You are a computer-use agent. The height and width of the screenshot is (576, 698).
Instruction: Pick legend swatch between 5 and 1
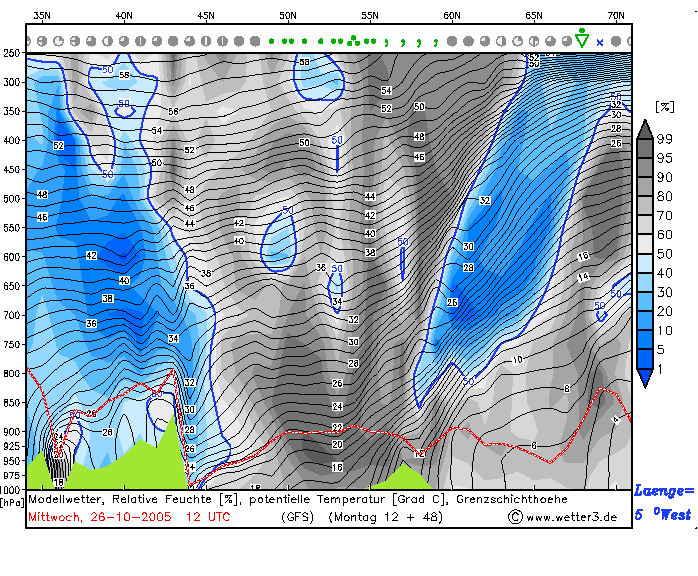point(645,359)
